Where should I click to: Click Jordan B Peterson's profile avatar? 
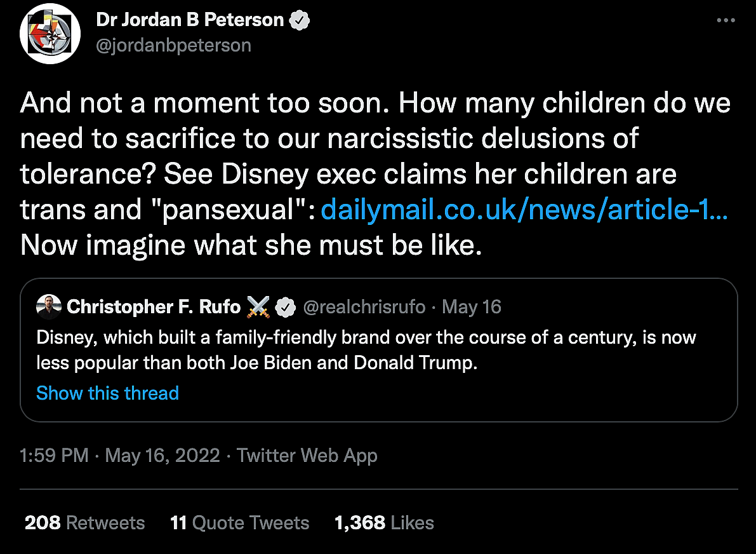click(50, 33)
